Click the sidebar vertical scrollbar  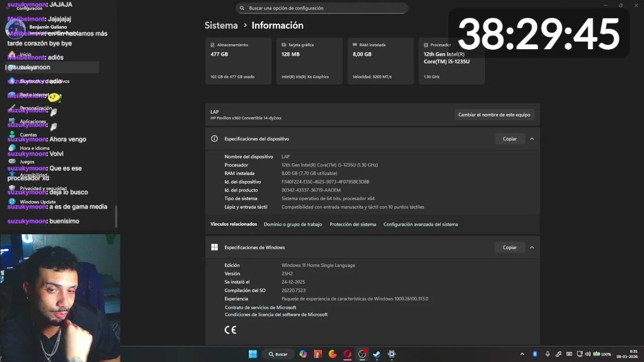coord(116,217)
